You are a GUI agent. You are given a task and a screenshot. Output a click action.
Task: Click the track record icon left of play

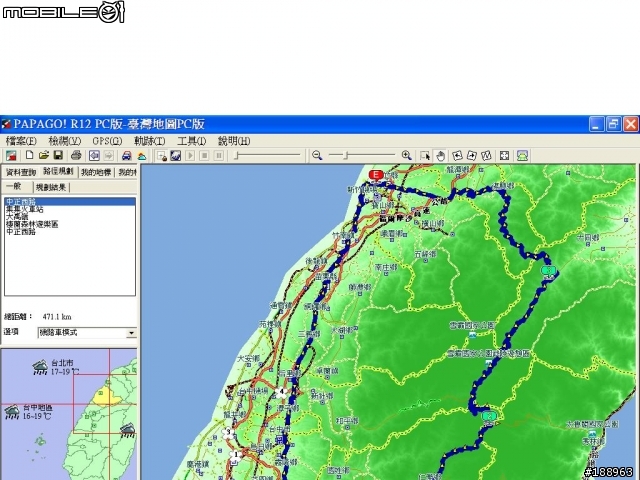click(x=162, y=156)
